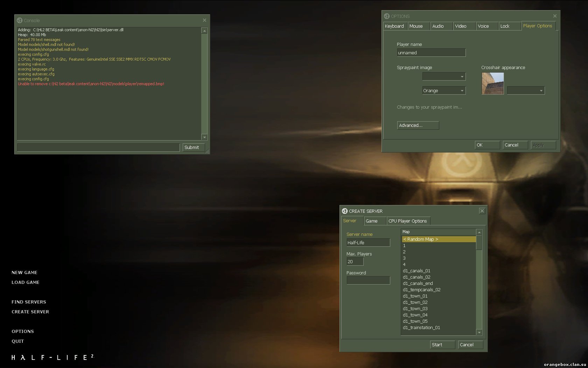Select map d1_canals_01
This screenshot has width=588, height=368.
(439, 271)
